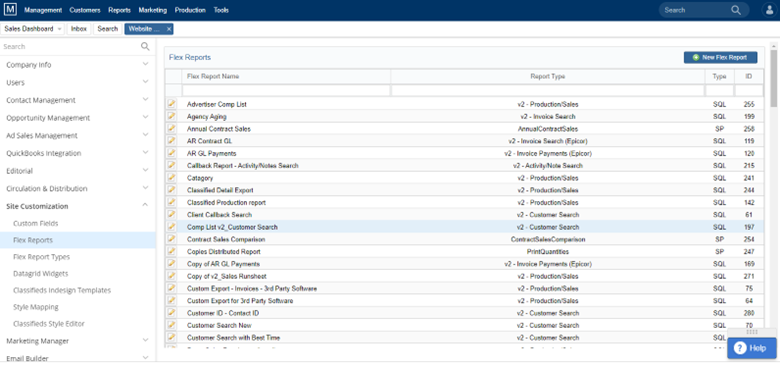780x368 pixels.
Task: Expand the Opportunity Management section
Action: coord(145,117)
